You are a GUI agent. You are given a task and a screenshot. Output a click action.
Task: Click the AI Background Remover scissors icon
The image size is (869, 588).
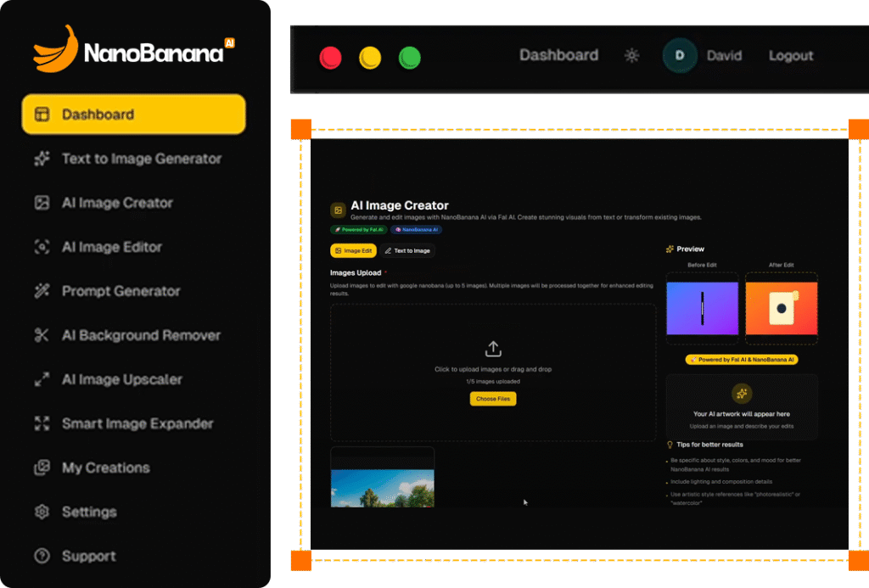point(41,335)
